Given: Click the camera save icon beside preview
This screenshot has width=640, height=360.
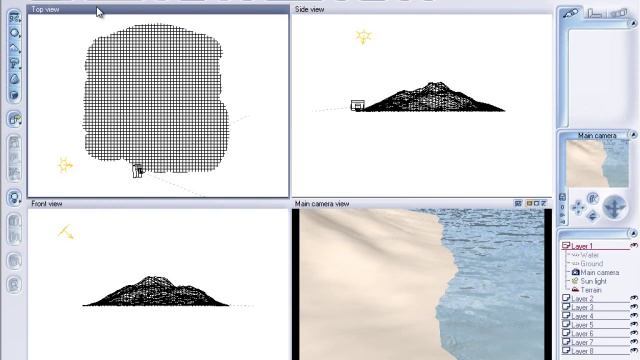Looking at the screenshot, I should click(562, 197).
